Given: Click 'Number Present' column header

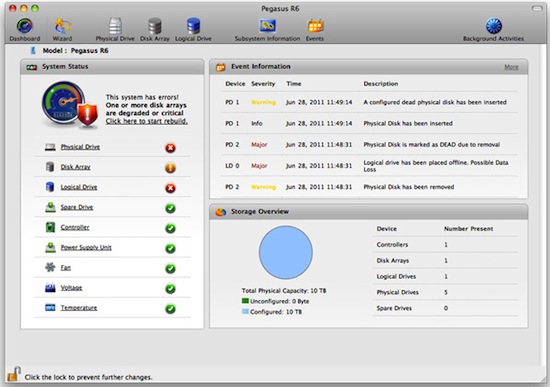Looking at the screenshot, I should 468,229.
